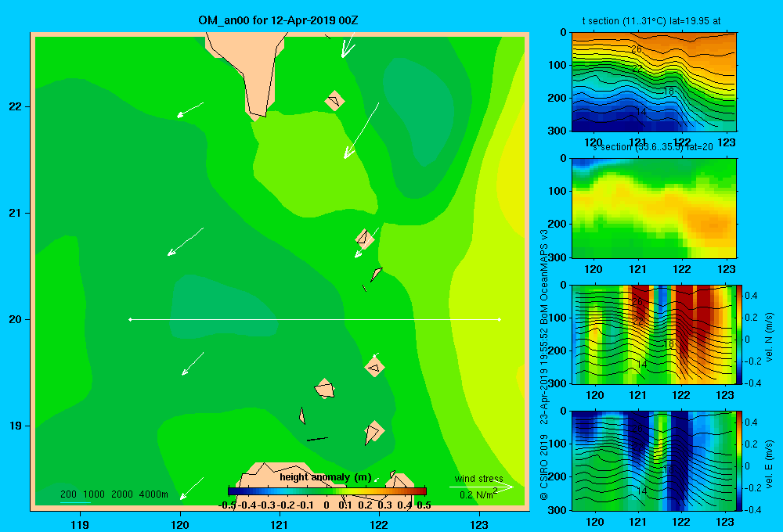Click main map longitude label '121'
Screen dimensions: 783x532
(x=280, y=524)
